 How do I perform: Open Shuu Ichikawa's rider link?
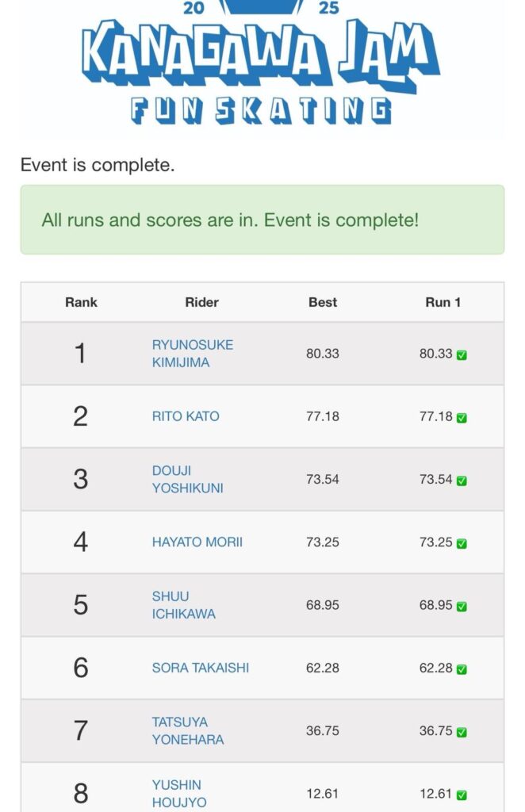(x=183, y=605)
